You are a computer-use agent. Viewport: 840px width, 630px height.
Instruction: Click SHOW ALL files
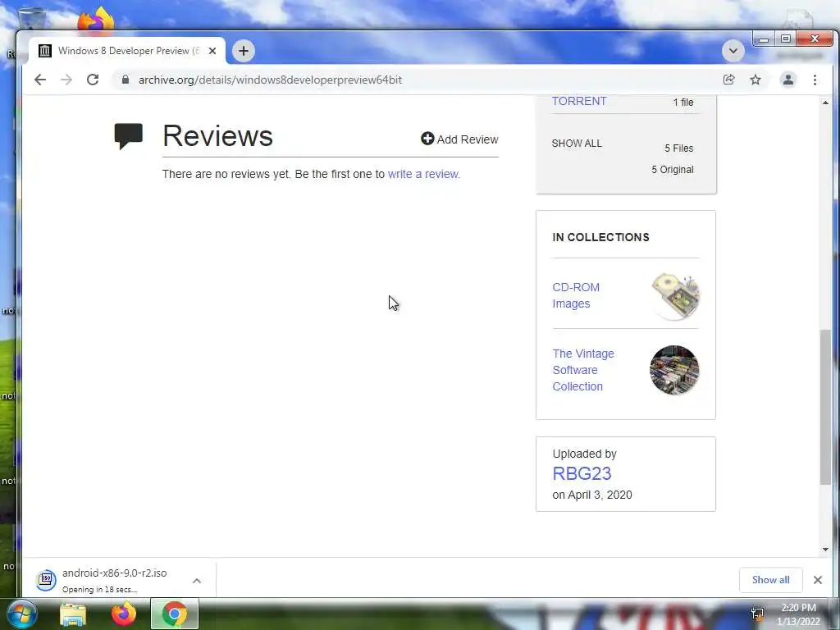(x=577, y=144)
